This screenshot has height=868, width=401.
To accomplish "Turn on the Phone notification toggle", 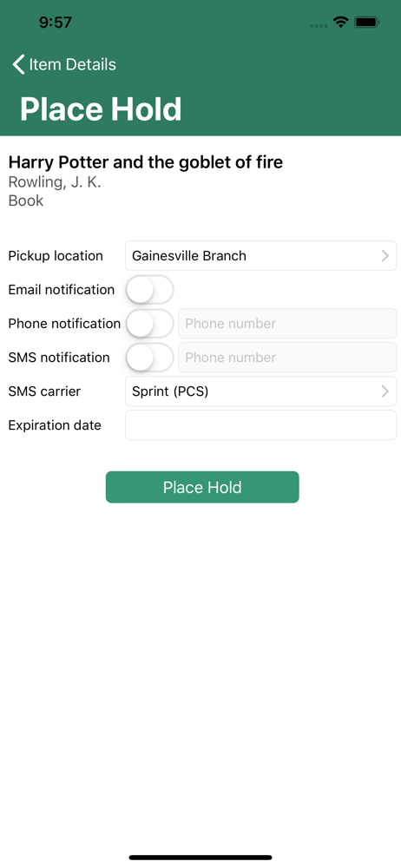I will point(149,323).
